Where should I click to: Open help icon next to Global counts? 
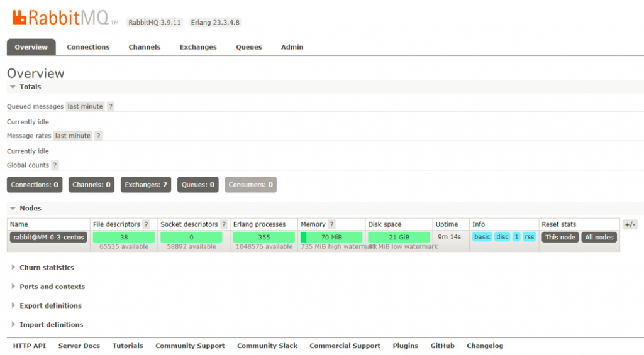click(55, 165)
